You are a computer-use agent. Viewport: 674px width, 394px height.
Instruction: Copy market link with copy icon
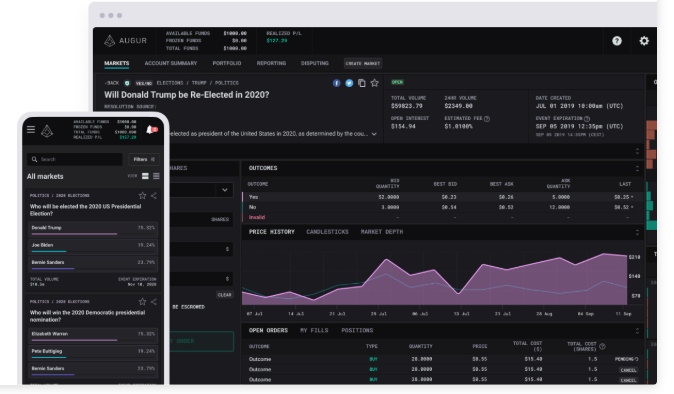(362, 83)
